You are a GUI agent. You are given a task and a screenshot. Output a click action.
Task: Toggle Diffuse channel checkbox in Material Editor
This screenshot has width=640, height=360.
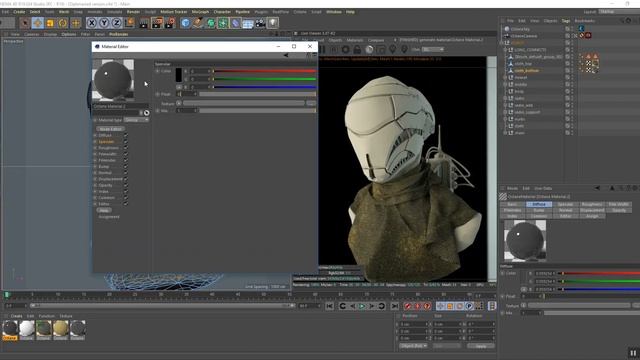pos(126,135)
